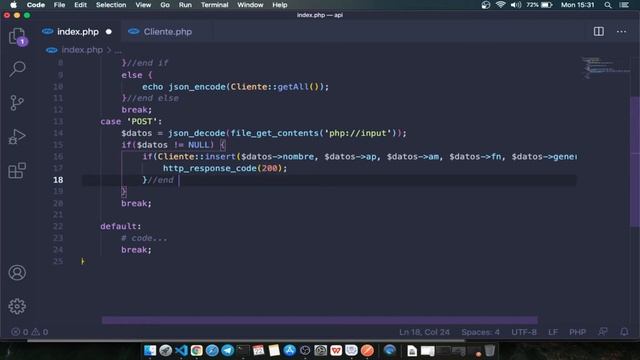Open the Source Control view
Screen dimensions: 640x360
[x=17, y=103]
